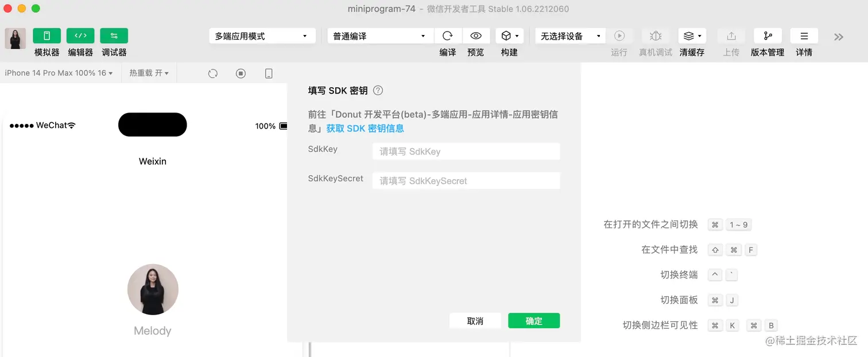Toggle the Editor panel button
The width and height of the screenshot is (868, 357).
[x=80, y=36]
